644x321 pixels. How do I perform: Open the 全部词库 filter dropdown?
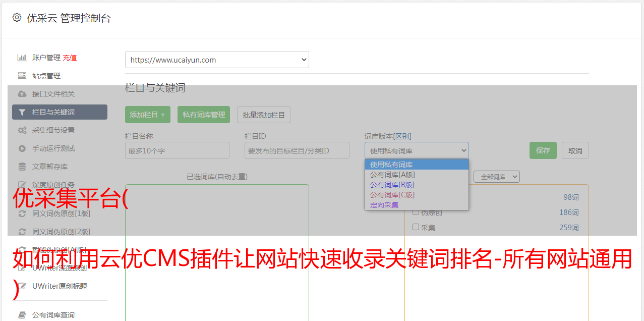click(x=497, y=177)
